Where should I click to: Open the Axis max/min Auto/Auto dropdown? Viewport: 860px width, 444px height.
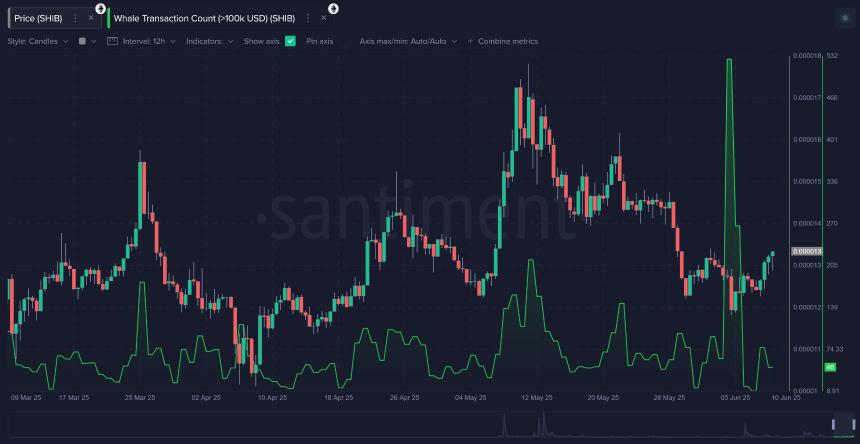click(408, 41)
